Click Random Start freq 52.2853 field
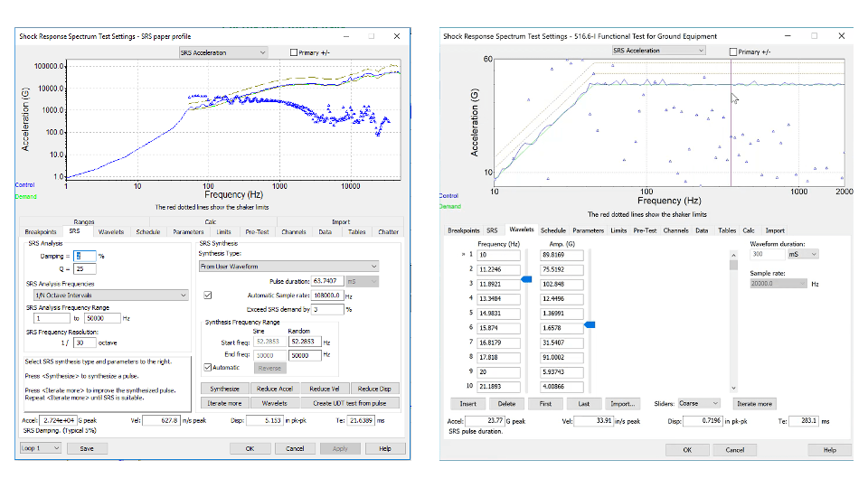Screen dimensions: 868x488 [x=305, y=342]
